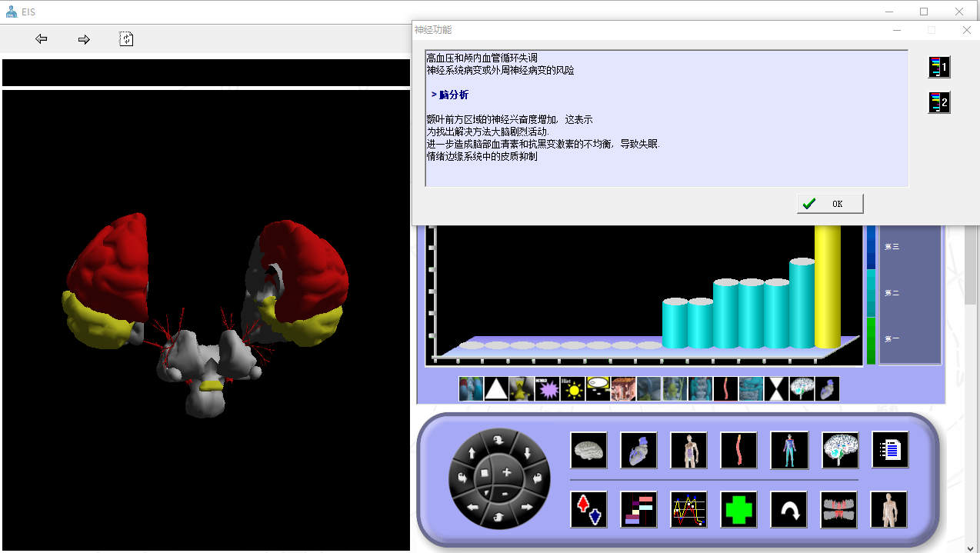Click the green cross icon
The height and width of the screenshot is (553, 980).
(x=738, y=509)
